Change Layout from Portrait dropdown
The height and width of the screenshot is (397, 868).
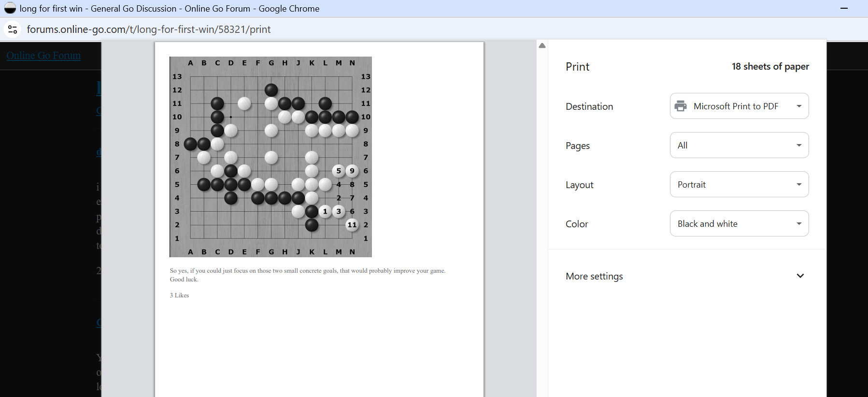pyautogui.click(x=739, y=185)
